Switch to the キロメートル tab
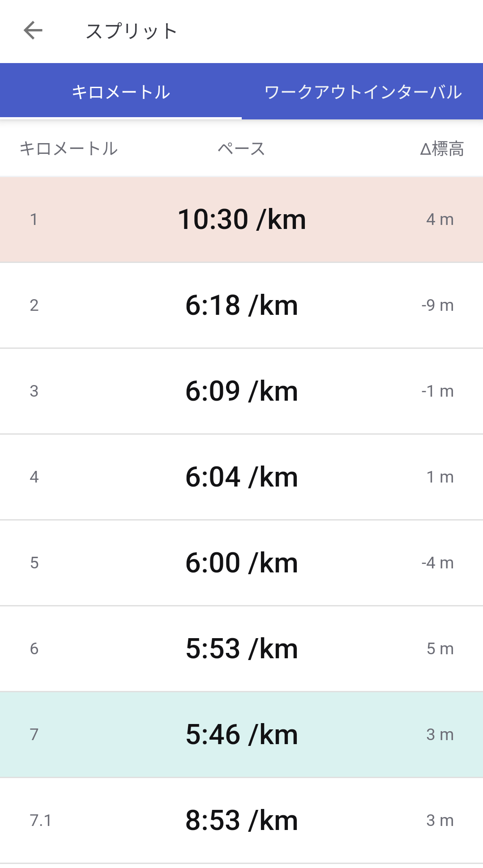This screenshot has height=868, width=483. (121, 92)
